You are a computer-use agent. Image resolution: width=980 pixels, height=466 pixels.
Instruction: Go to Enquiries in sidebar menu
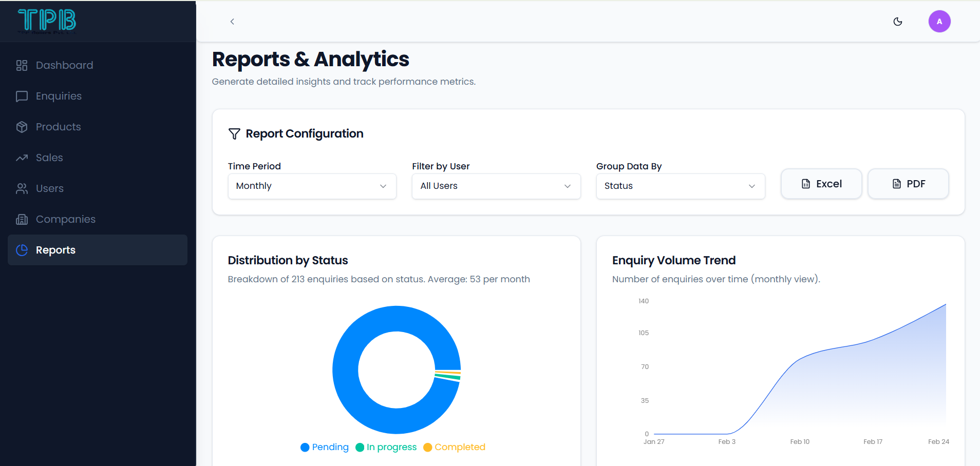click(59, 96)
